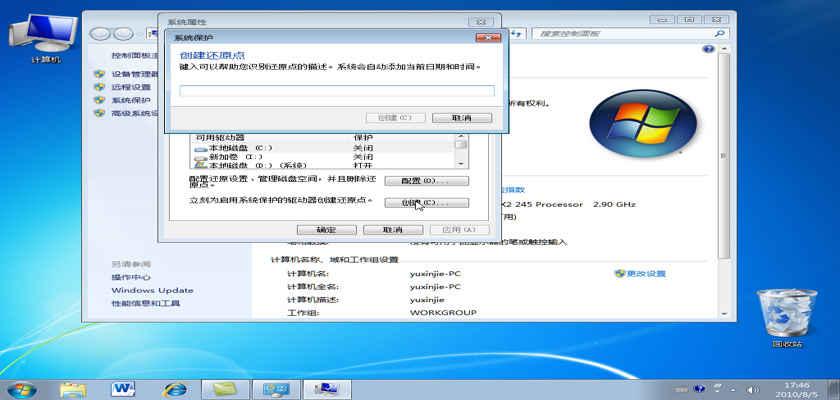Open 远程设置 in the left sidebar

point(131,87)
